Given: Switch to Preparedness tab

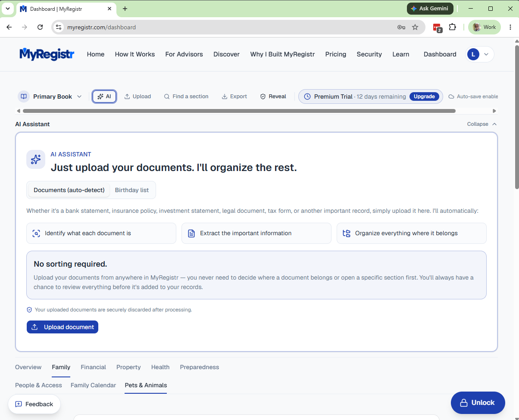Looking at the screenshot, I should click(x=200, y=367).
